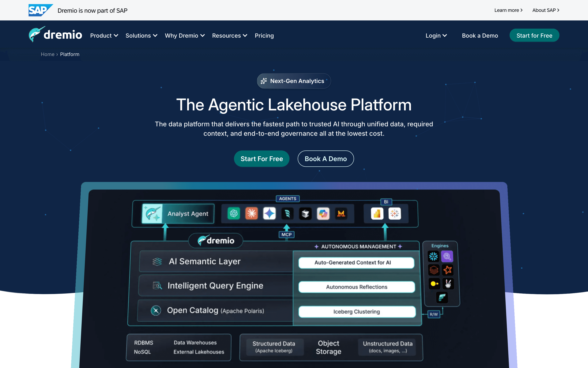Click the Analyst Agent label
Viewport: 588px width, 368px height.
(x=188, y=214)
